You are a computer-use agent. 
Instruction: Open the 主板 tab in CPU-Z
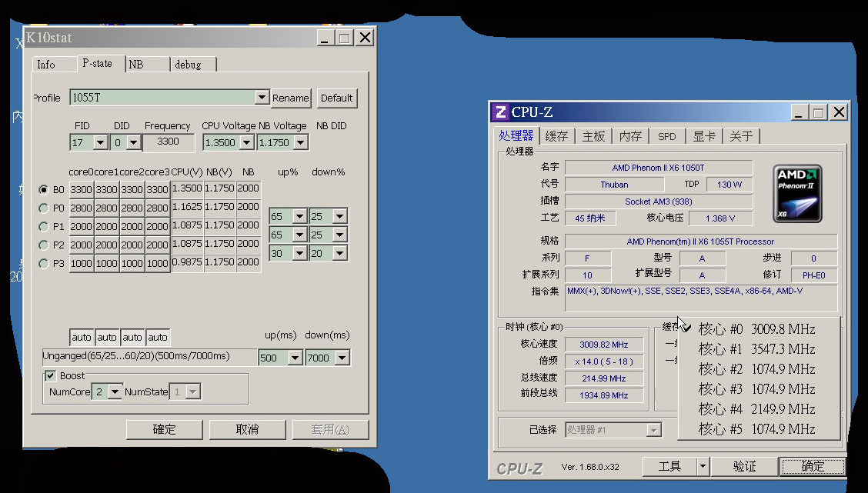tap(593, 137)
